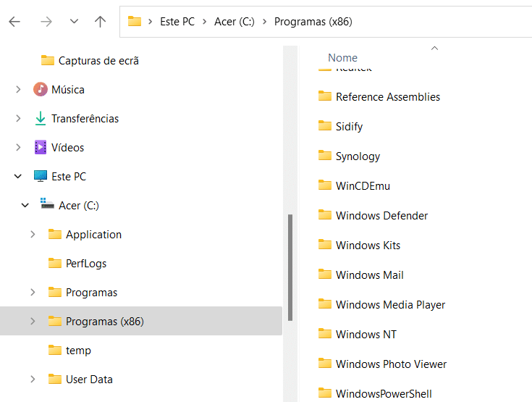Select Application folder in the tree

coord(93,235)
